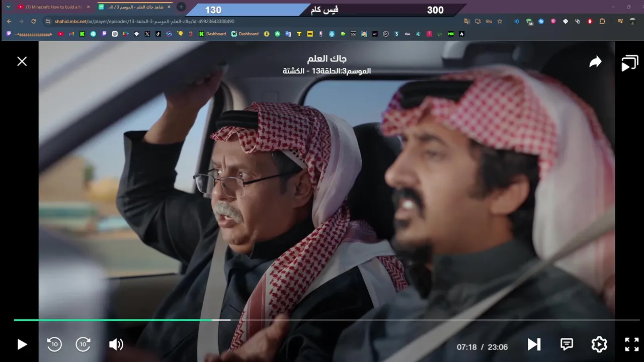Screen dimensions: 644x362
Task: Open the green HK bookmark
Action: [x=451, y=34]
